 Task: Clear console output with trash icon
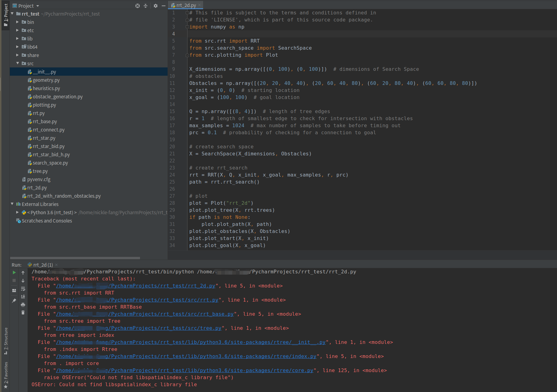pyautogui.click(x=23, y=313)
